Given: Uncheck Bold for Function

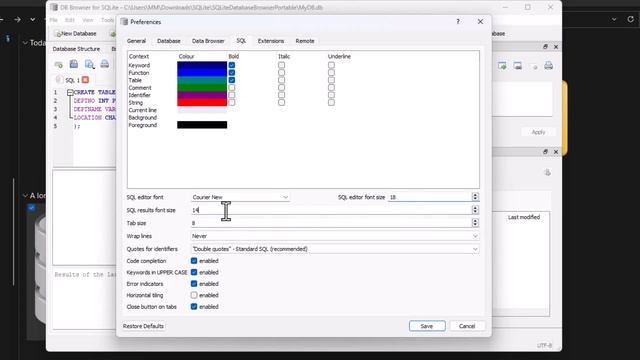Looking at the screenshot, I should (231, 73).
